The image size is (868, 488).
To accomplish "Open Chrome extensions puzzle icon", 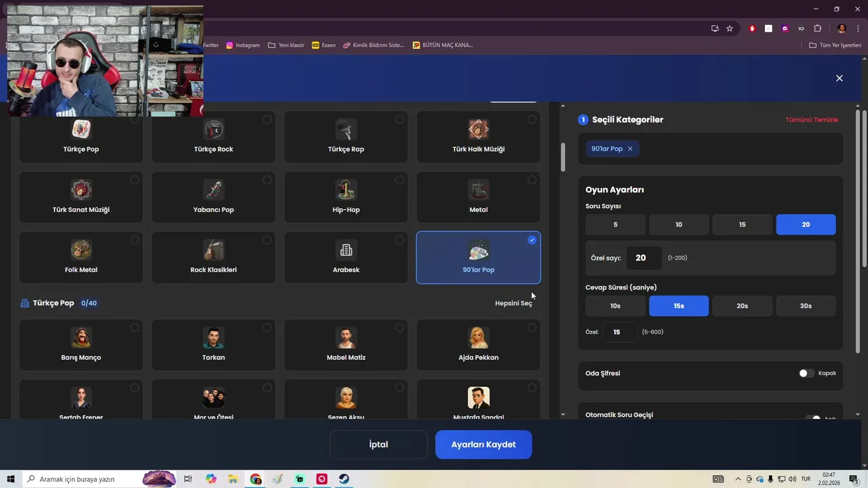I will point(817,28).
